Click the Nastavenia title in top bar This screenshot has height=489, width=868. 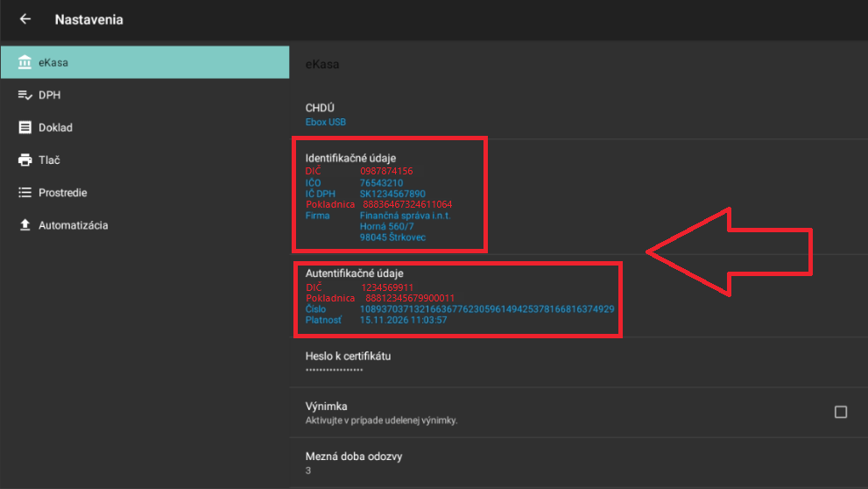tap(88, 19)
